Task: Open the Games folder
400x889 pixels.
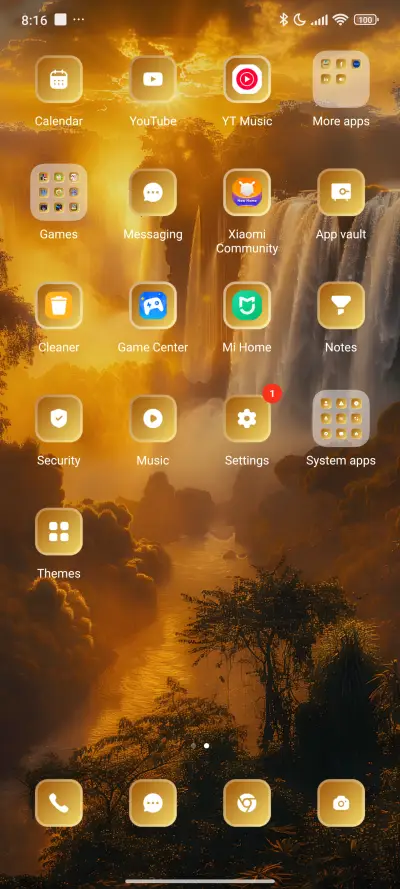Action: tap(58, 192)
